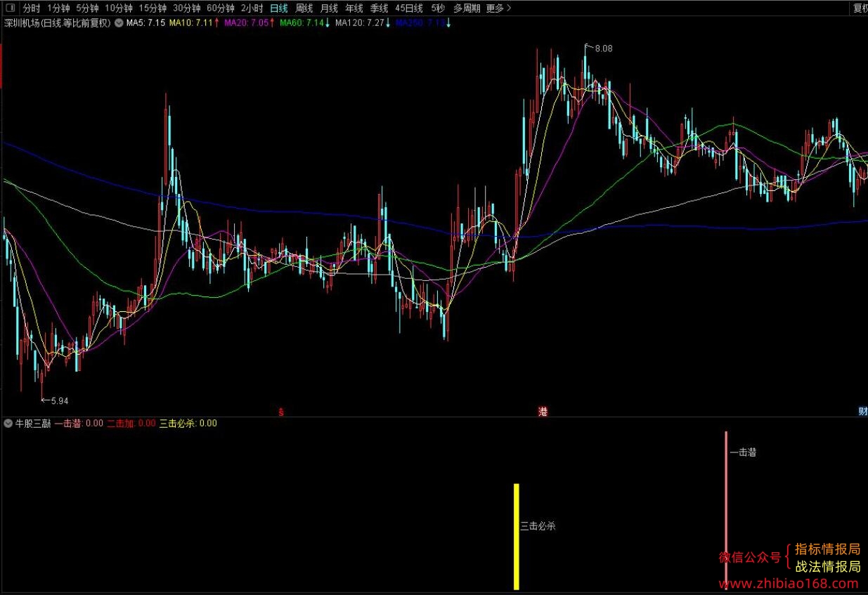Click the 5.94 low price label
Screen dimensions: 868x595
click(x=60, y=401)
